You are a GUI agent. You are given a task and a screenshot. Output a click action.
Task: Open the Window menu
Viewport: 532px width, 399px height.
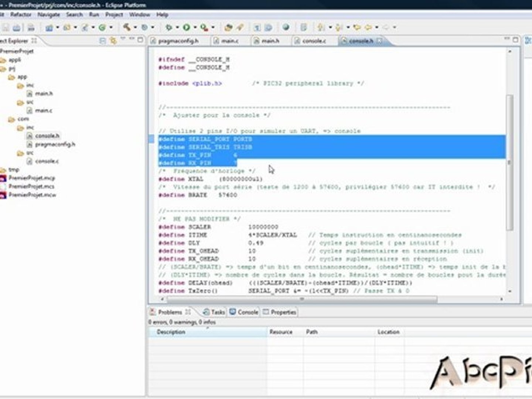(139, 14)
